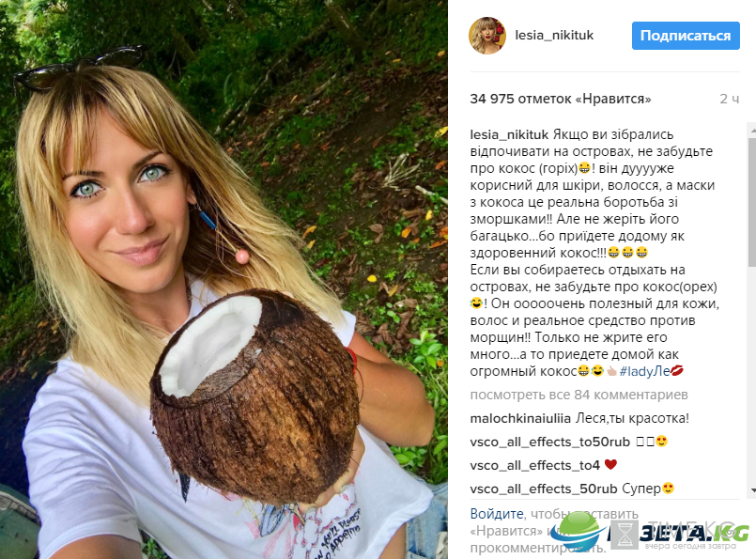Click the Зета.kg globe logo

click(578, 532)
